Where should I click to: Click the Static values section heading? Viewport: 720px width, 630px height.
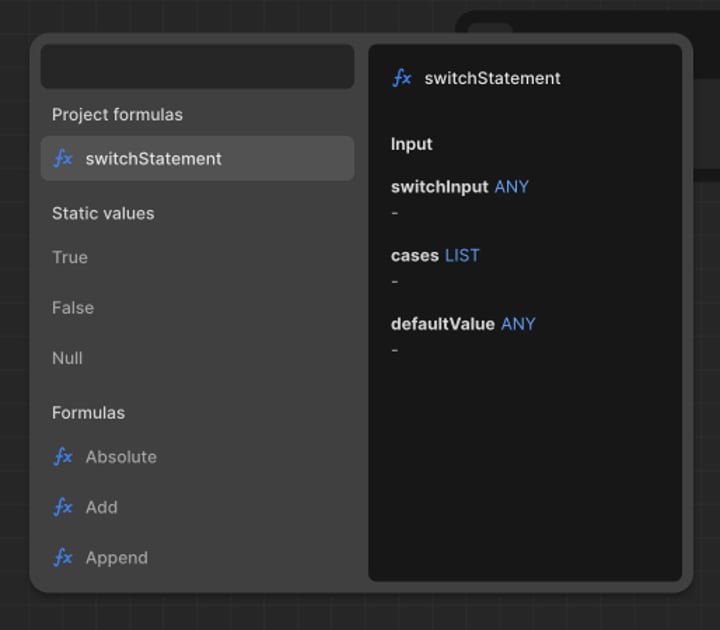click(103, 214)
